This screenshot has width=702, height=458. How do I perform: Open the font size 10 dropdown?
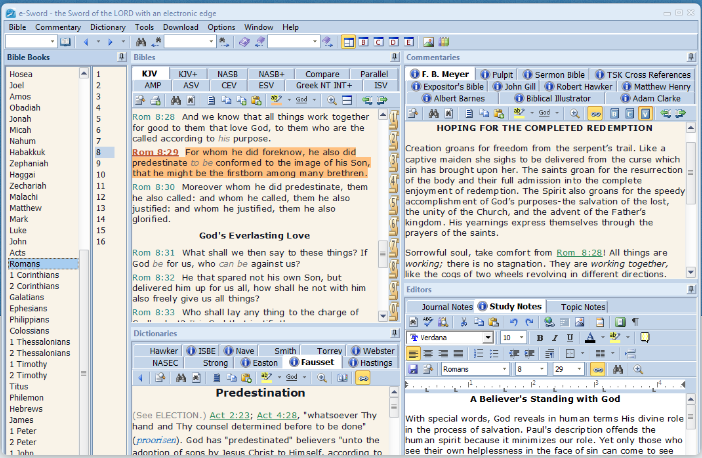coord(521,338)
